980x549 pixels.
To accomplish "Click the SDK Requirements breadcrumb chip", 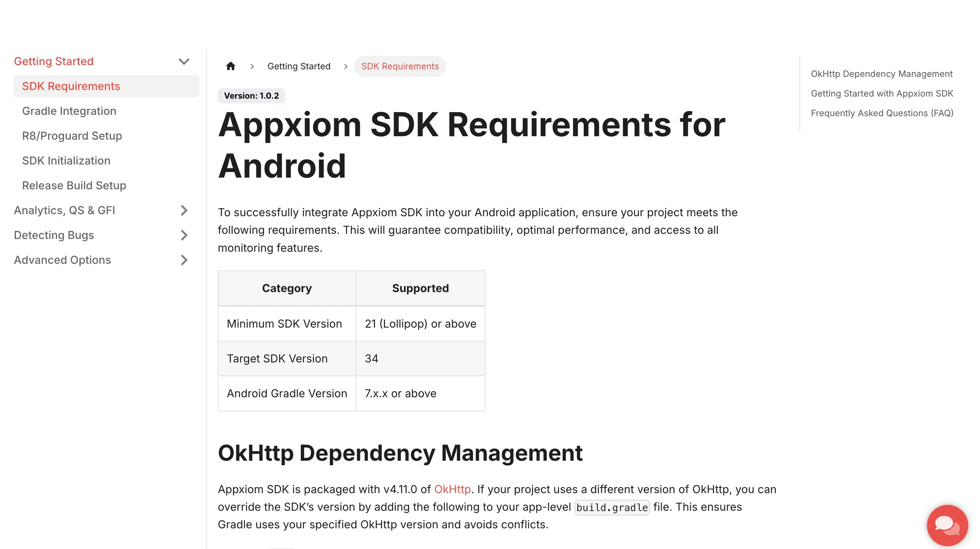I will click(400, 66).
